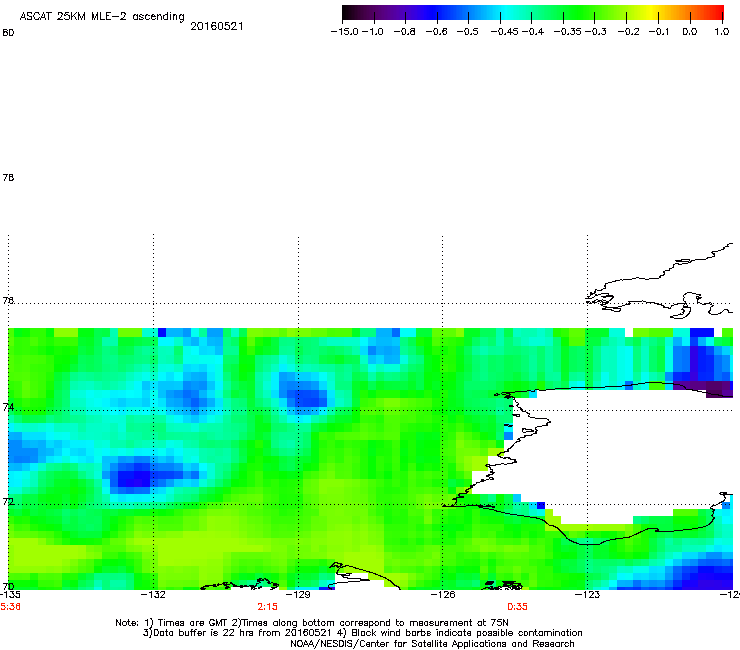740x650 pixels.
Task: Click the -0.45 color scale label
Action: (505, 32)
